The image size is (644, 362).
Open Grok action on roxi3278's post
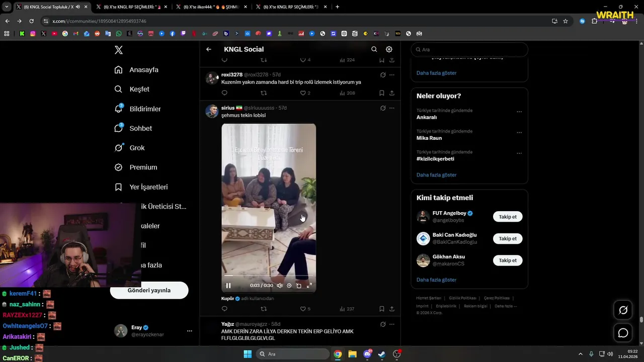383,75
